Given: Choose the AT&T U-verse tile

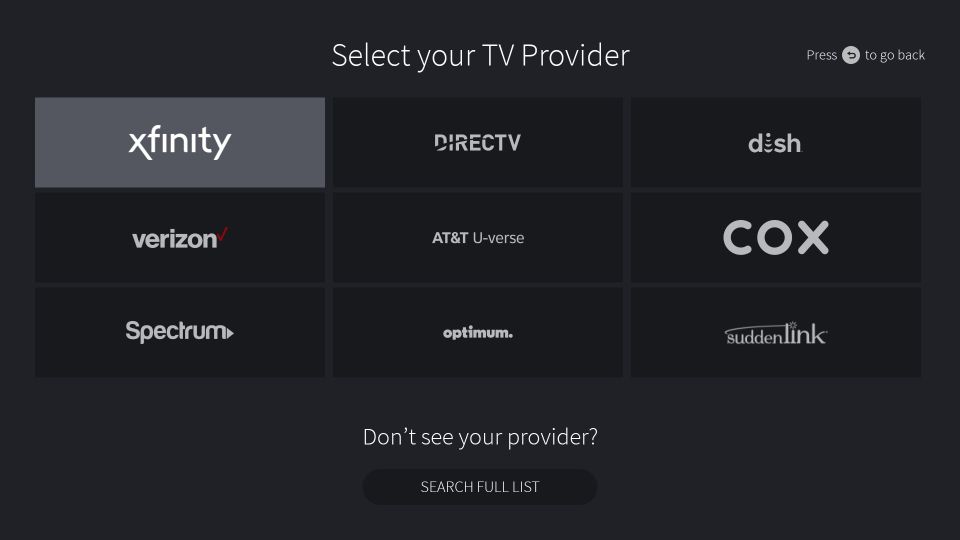Looking at the screenshot, I should click(x=478, y=238).
